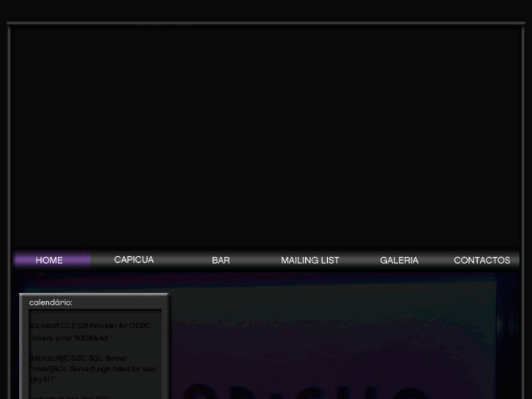The width and height of the screenshot is (532, 399).
Task: Click the calendário: panel heading
Action: [51, 302]
